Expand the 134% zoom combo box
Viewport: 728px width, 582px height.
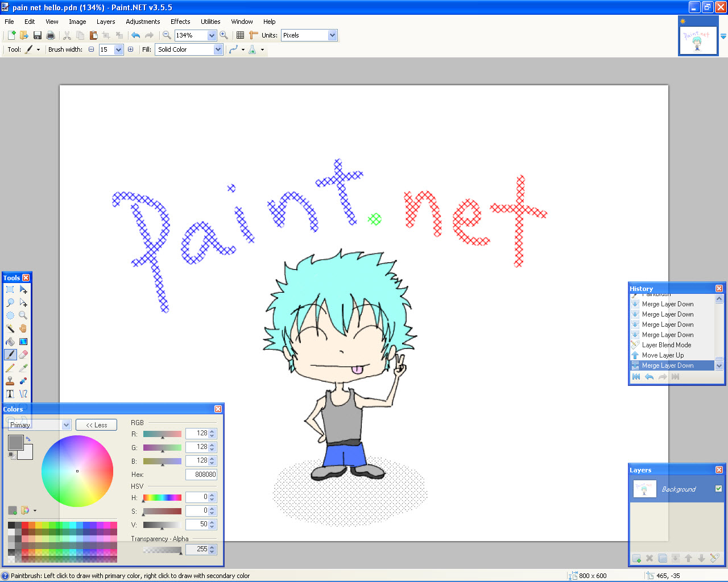211,35
